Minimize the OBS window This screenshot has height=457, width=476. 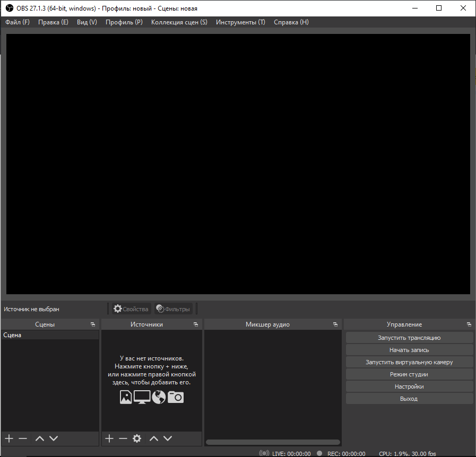415,8
